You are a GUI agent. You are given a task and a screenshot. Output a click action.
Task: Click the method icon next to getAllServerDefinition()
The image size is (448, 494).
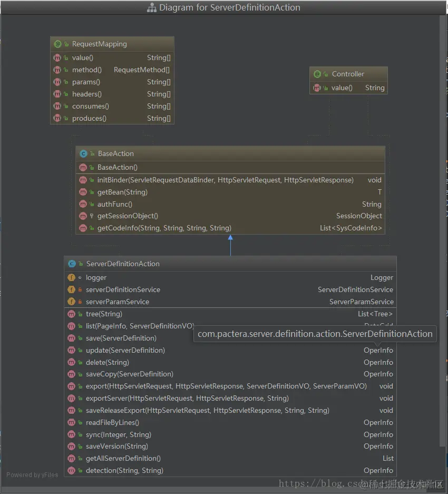pos(72,458)
